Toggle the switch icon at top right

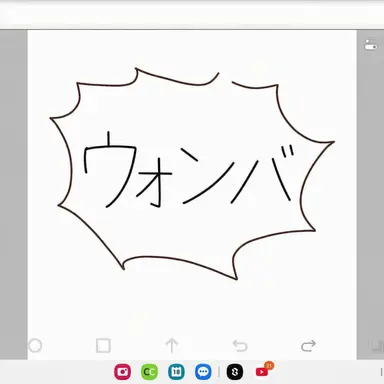tap(370, 45)
